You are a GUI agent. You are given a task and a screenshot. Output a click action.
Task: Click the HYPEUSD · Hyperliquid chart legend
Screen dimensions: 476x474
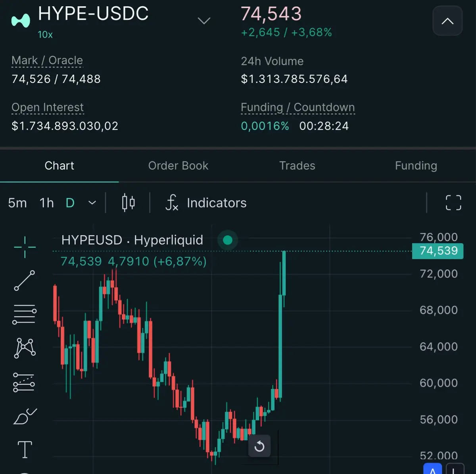point(132,240)
